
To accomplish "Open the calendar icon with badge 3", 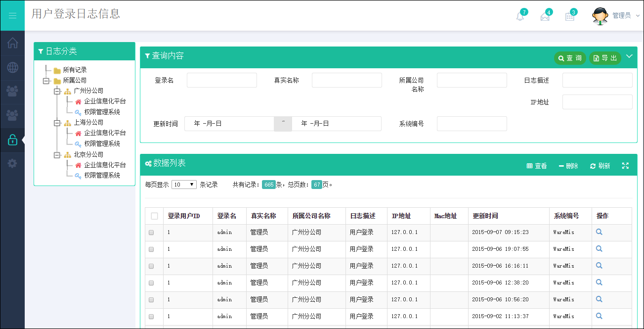I will [x=569, y=15].
